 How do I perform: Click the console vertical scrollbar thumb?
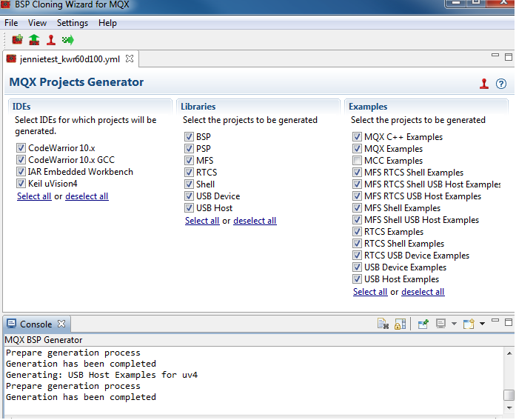click(509, 395)
